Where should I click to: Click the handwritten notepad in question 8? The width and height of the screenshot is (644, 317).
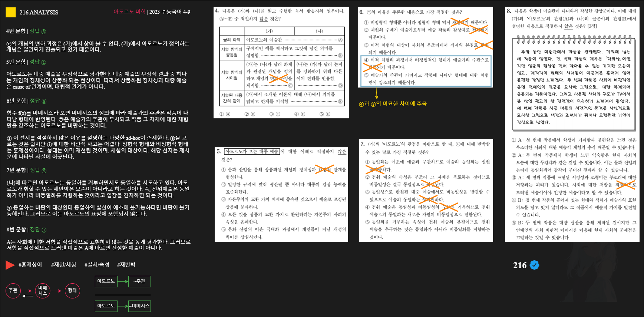574,83
